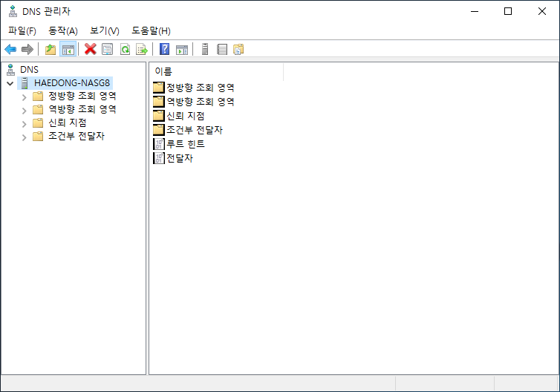Click the DNS Manager icon in title bar
This screenshot has width=560, height=392.
pyautogui.click(x=13, y=11)
